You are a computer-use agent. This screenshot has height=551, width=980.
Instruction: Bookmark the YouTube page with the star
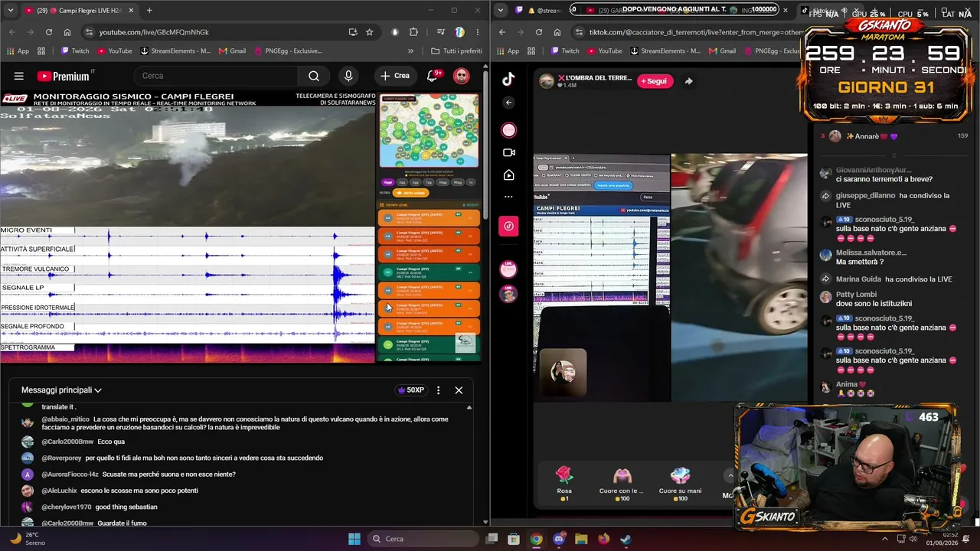[370, 32]
